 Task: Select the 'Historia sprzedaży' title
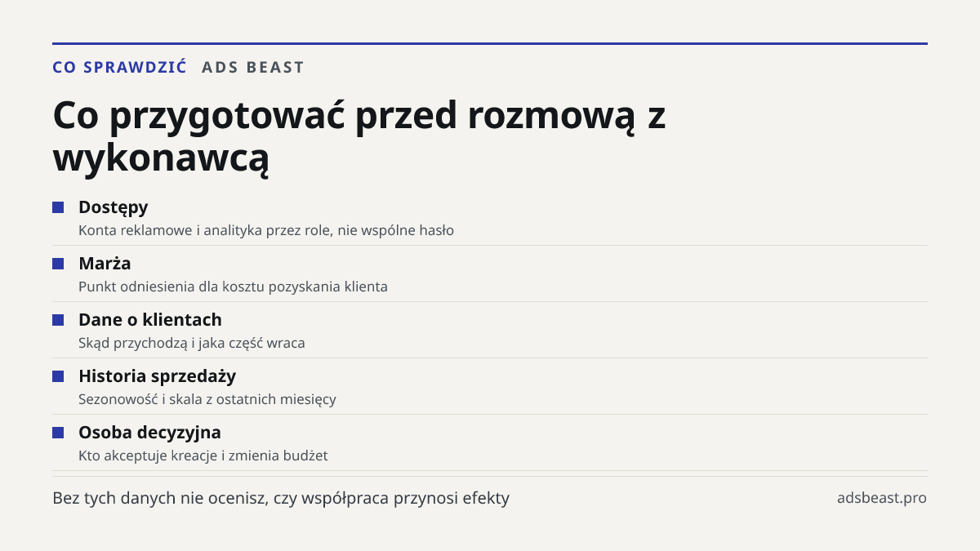tap(158, 376)
